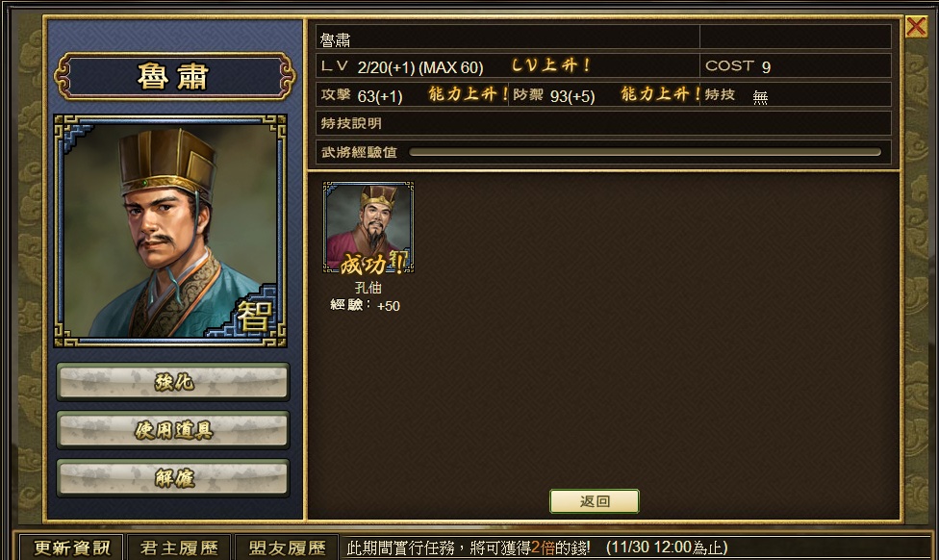Switch to the 盟友履歷 tab
This screenshot has height=560, width=939.
pyautogui.click(x=287, y=547)
